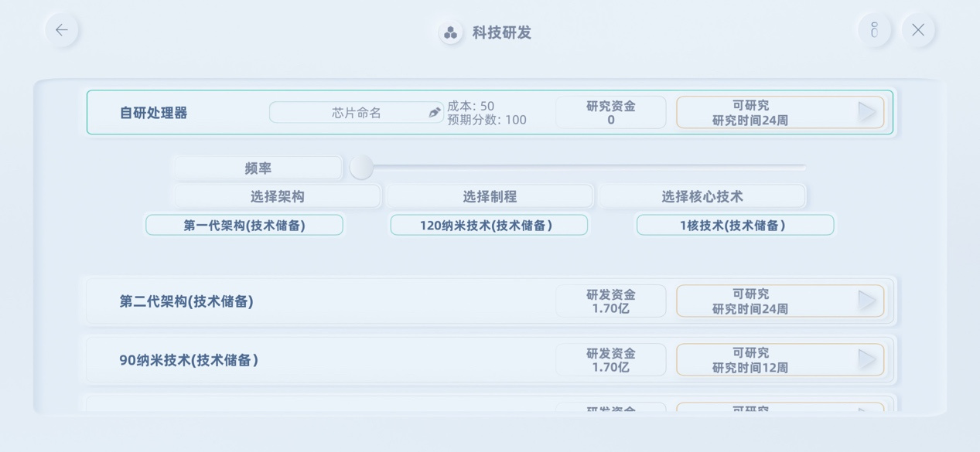Select 第一代架构(技术储备) option
This screenshot has width=980, height=452.
[x=244, y=225]
